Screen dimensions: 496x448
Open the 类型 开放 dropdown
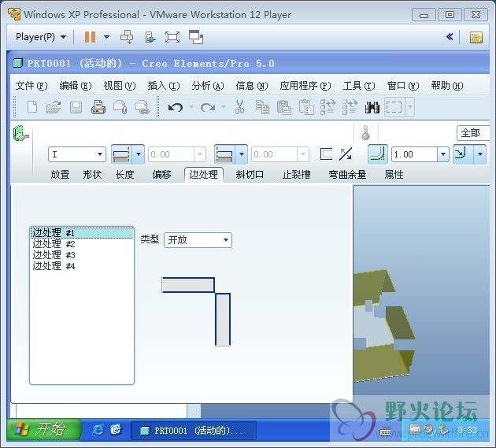click(x=198, y=240)
